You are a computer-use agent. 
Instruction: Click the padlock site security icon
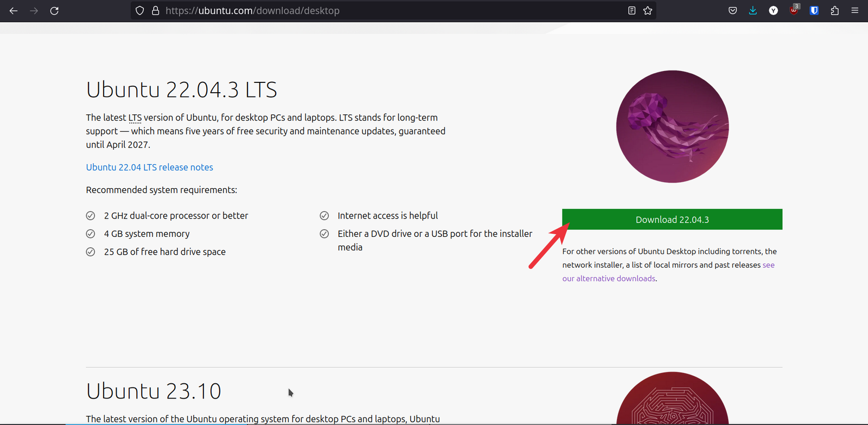pyautogui.click(x=155, y=11)
